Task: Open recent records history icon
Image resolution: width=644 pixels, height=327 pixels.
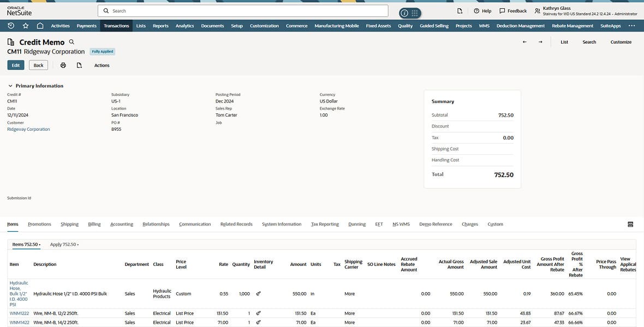Action: (x=10, y=25)
